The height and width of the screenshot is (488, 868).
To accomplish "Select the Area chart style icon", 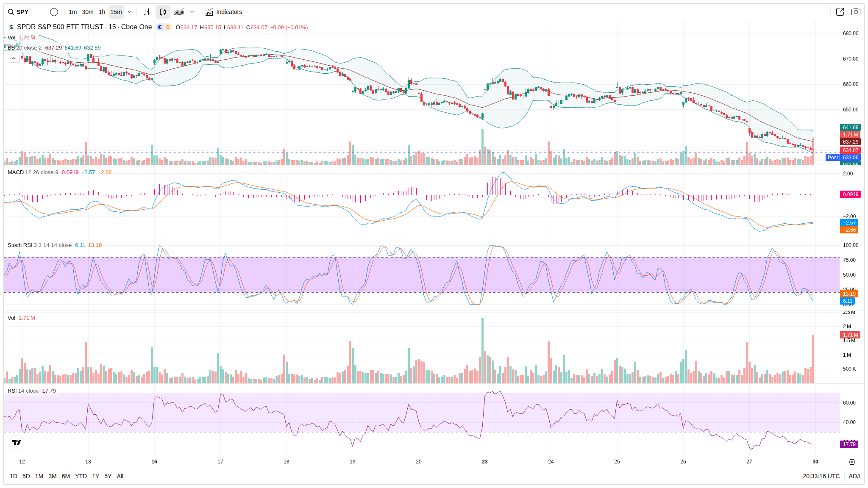I will click(179, 12).
